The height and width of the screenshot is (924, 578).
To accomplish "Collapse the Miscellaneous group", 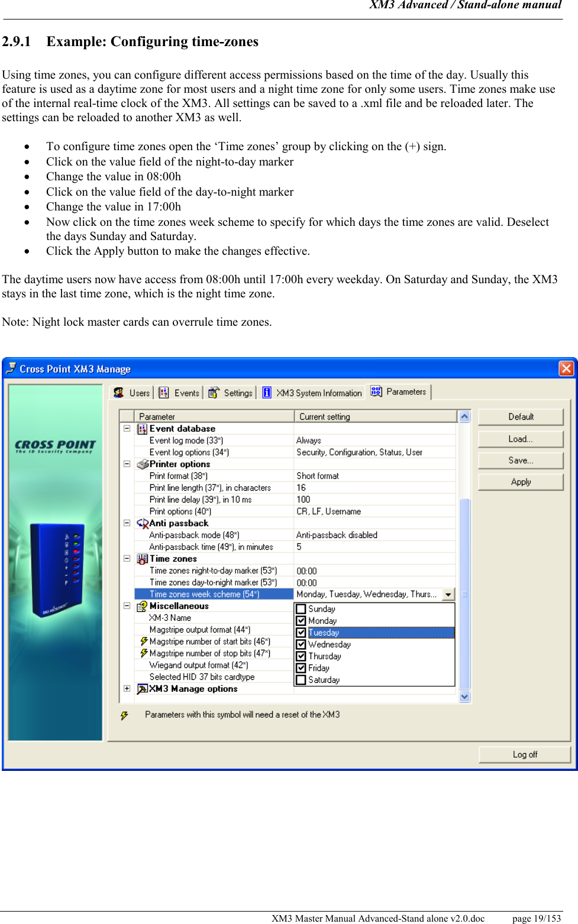I will pos(127,605).
